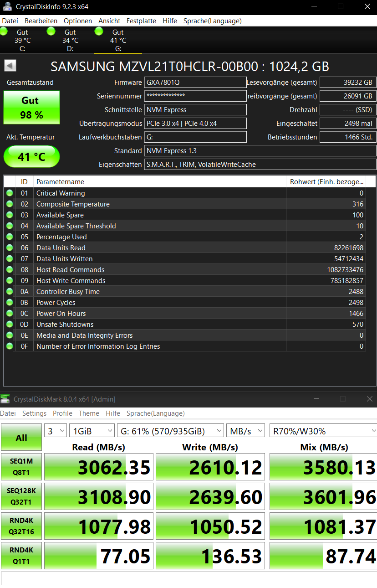
Task: Click status dot of Media and Data Integrity Errors row
Action: click(10, 335)
